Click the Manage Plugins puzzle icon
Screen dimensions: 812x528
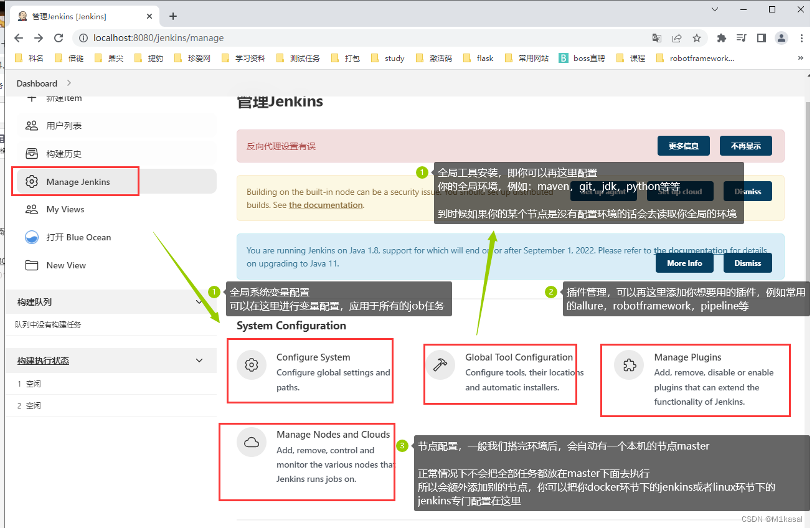[x=629, y=365]
